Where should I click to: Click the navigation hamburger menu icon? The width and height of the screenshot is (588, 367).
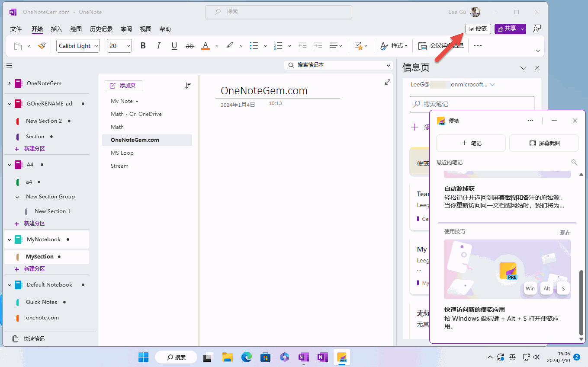(x=9, y=66)
